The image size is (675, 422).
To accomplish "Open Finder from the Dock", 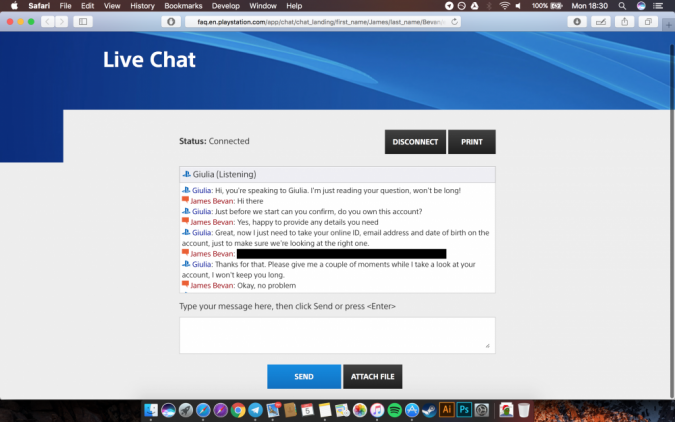I will click(151, 410).
